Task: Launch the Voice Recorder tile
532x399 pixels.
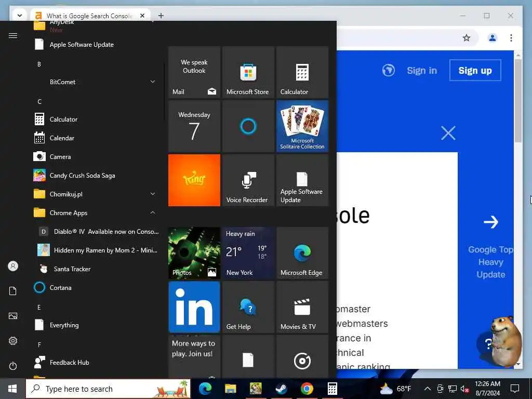Action: [x=248, y=180]
